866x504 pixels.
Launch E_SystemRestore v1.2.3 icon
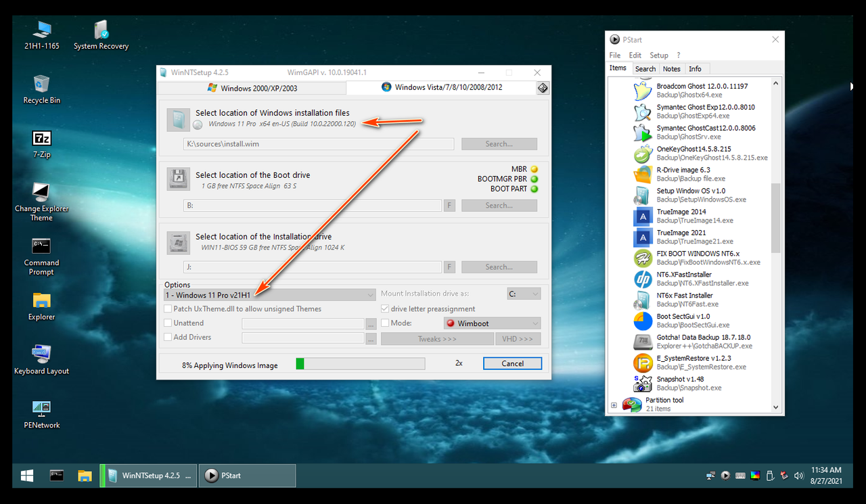(x=643, y=363)
